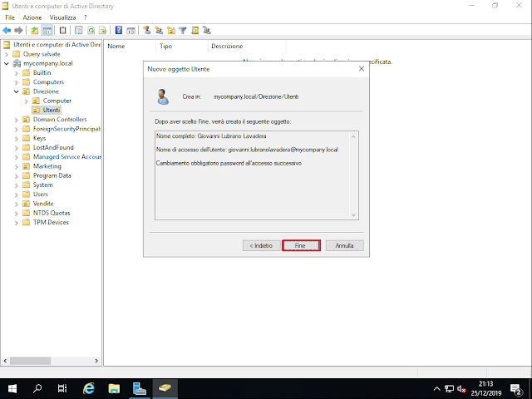Close the Nuovo oggetto Utente dialog
The image size is (532, 399).
click(x=362, y=69)
